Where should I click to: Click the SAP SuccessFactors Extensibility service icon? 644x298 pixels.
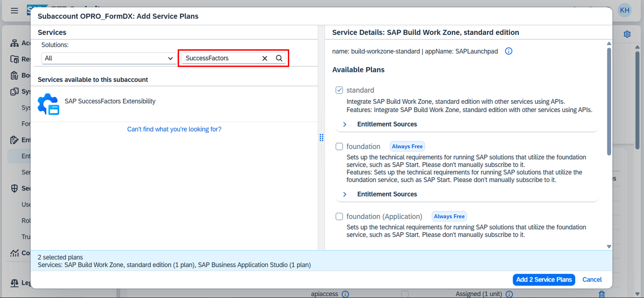pyautogui.click(x=49, y=104)
